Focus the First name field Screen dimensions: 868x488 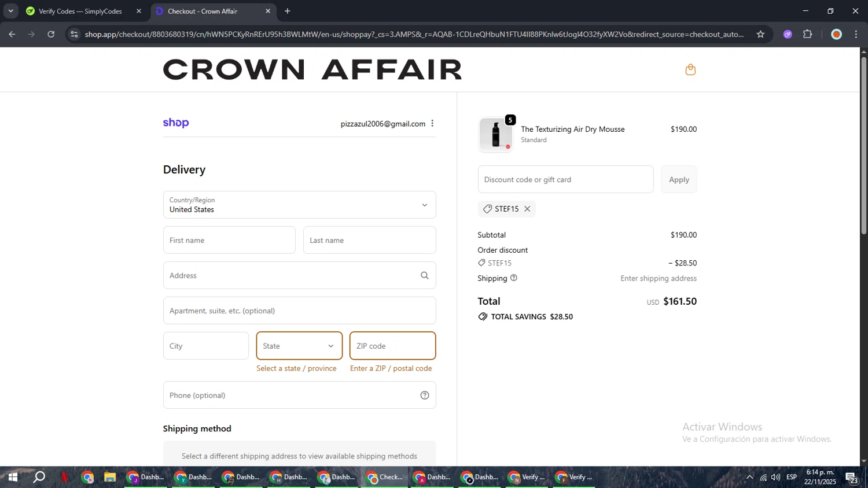[x=229, y=240]
